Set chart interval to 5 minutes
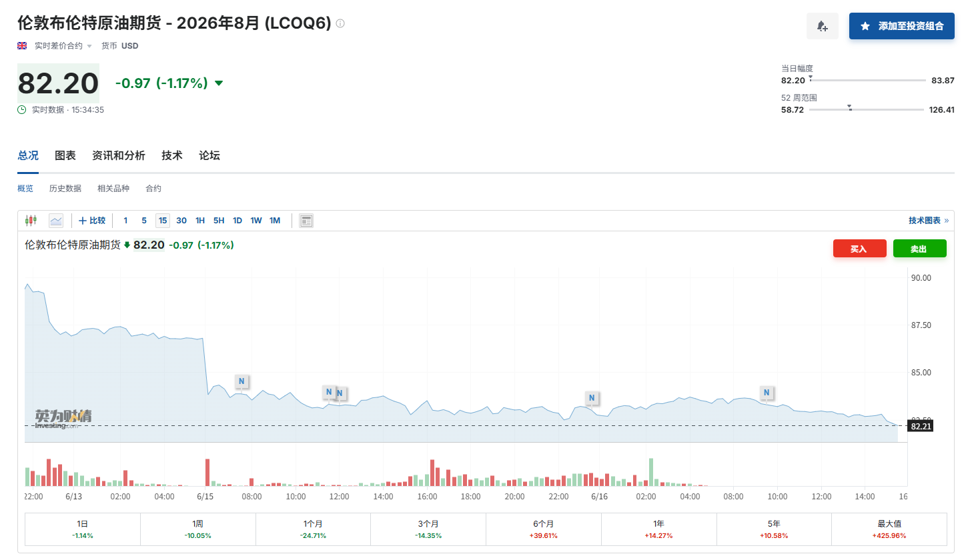 (144, 221)
